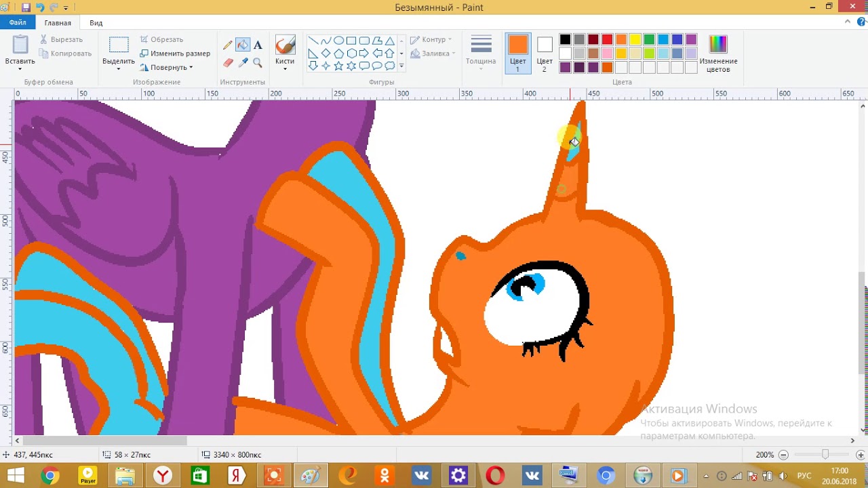
Task: Click the Windows Start button
Action: [x=15, y=476]
